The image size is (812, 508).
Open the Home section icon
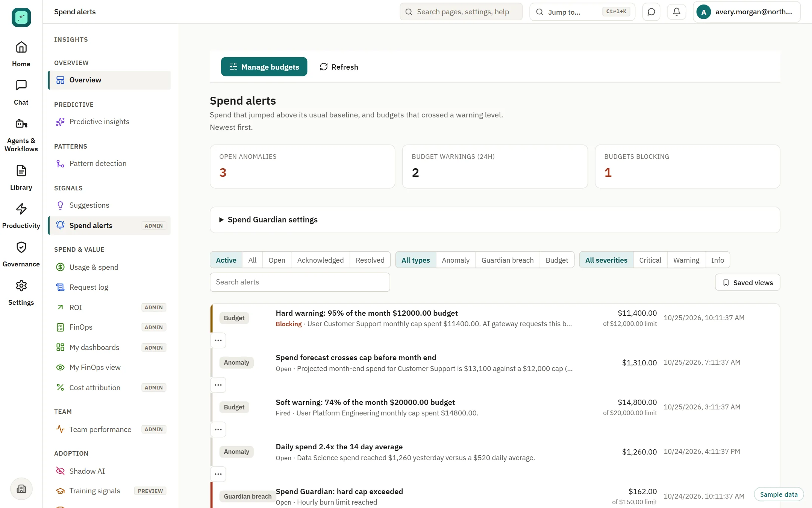(x=21, y=47)
